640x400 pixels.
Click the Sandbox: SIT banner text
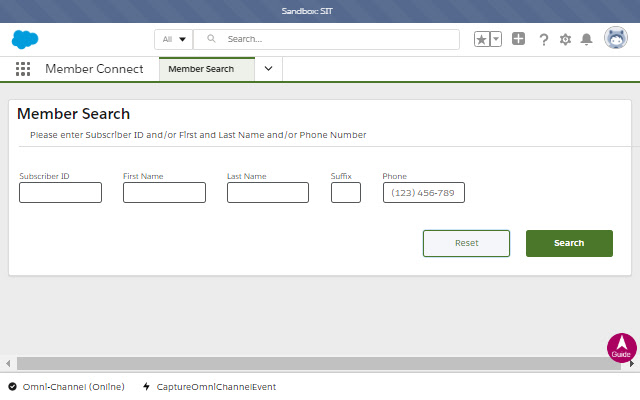307,11
